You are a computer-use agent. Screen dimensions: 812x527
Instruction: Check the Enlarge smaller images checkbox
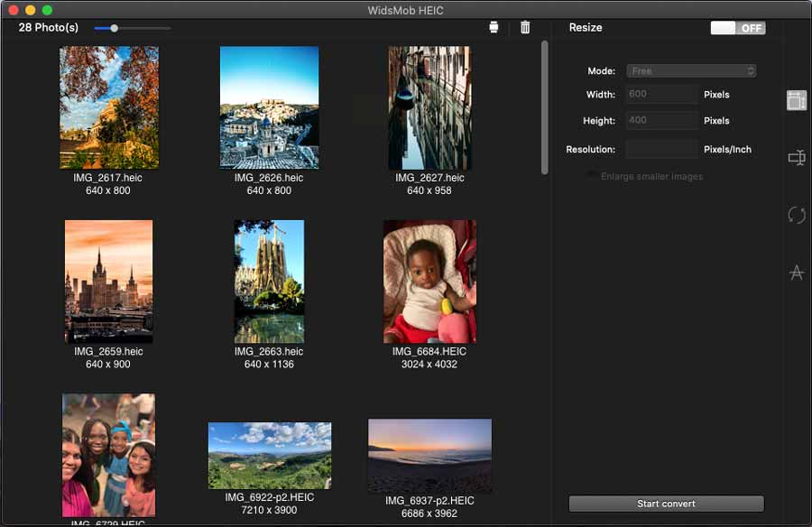593,176
